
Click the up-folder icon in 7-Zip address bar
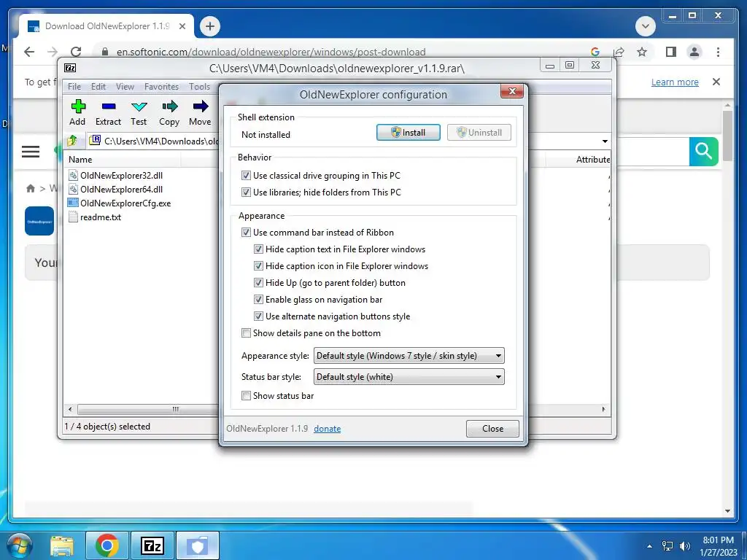point(72,141)
